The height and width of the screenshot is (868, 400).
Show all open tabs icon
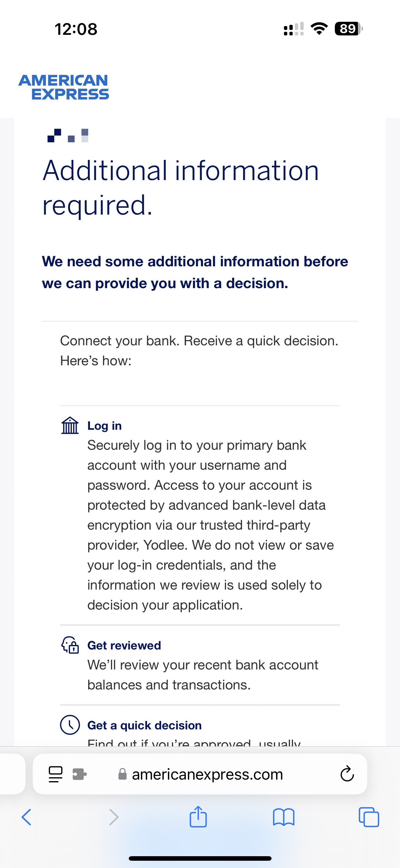coord(369,817)
